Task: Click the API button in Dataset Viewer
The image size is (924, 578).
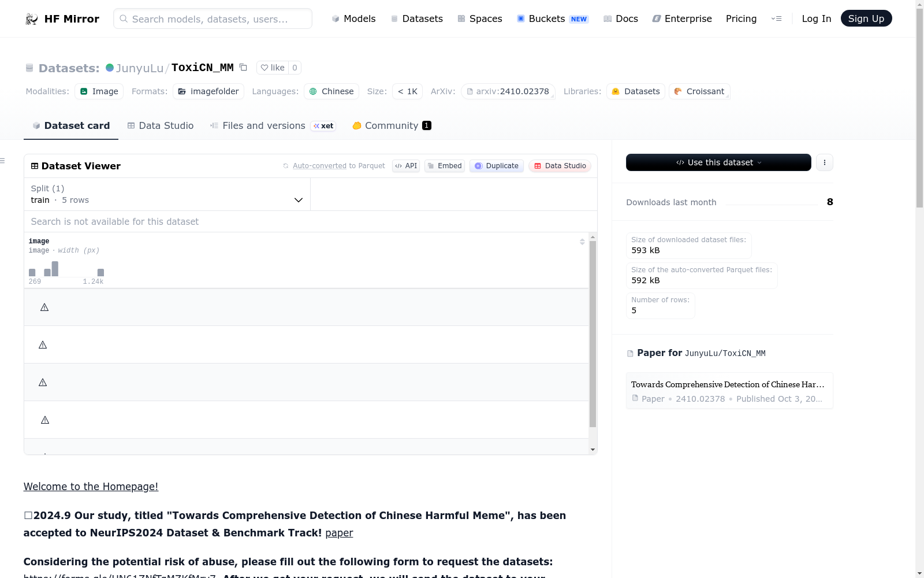Action: (x=406, y=166)
